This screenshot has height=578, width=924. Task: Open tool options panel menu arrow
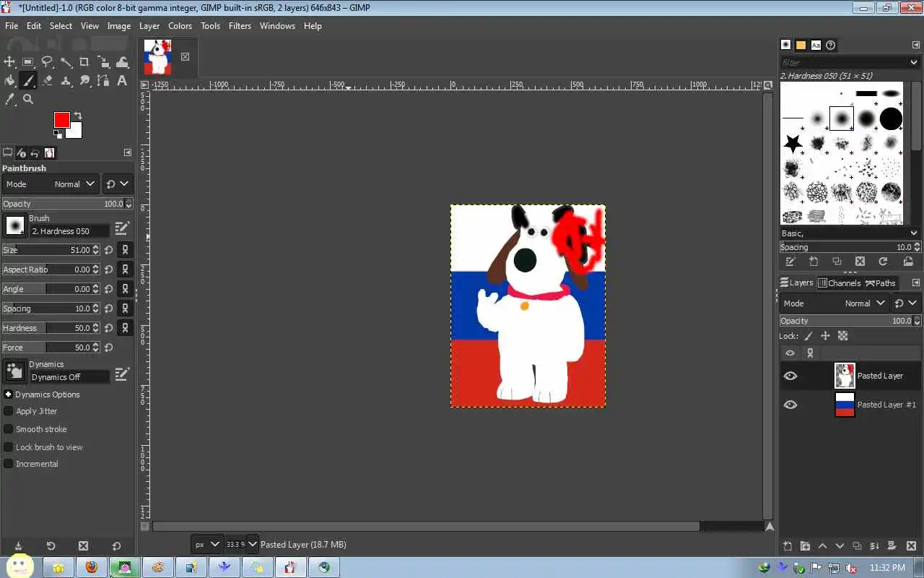coord(128,152)
